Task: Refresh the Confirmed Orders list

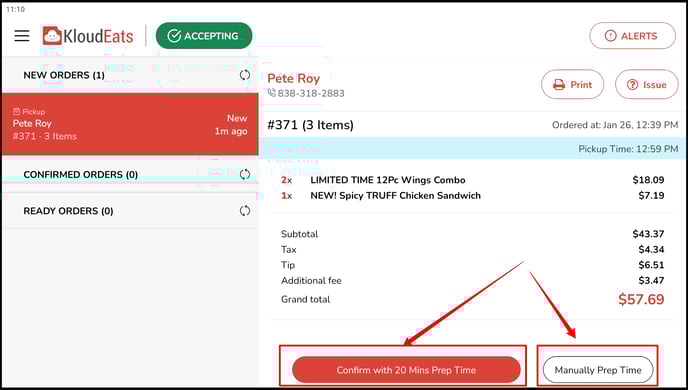Action: tap(245, 175)
